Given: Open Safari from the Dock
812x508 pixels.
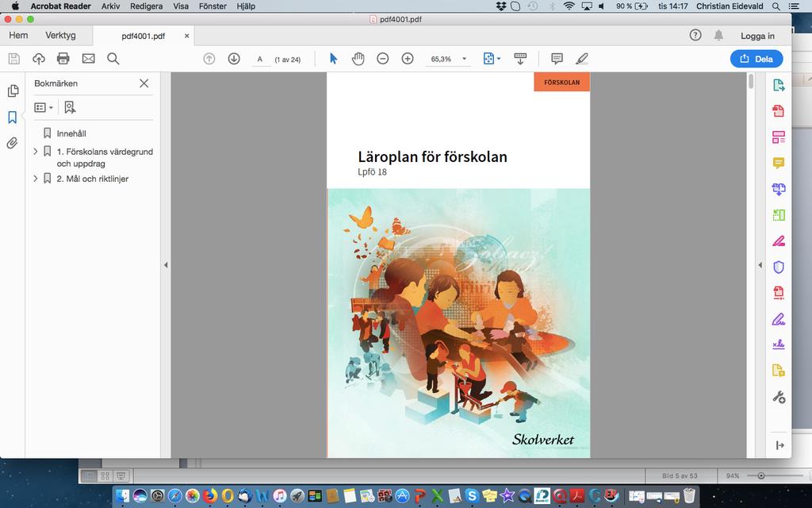Looking at the screenshot, I should [174, 496].
